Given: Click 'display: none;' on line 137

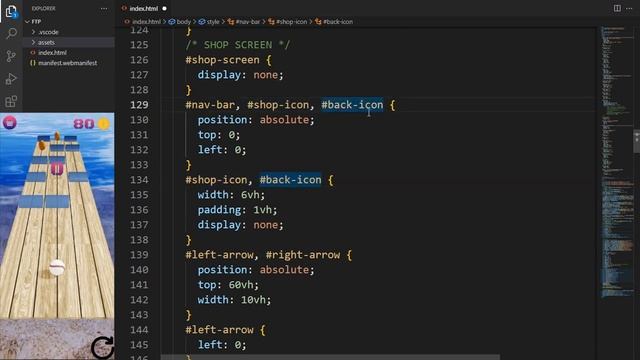Looking at the screenshot, I should pyautogui.click(x=240, y=225).
